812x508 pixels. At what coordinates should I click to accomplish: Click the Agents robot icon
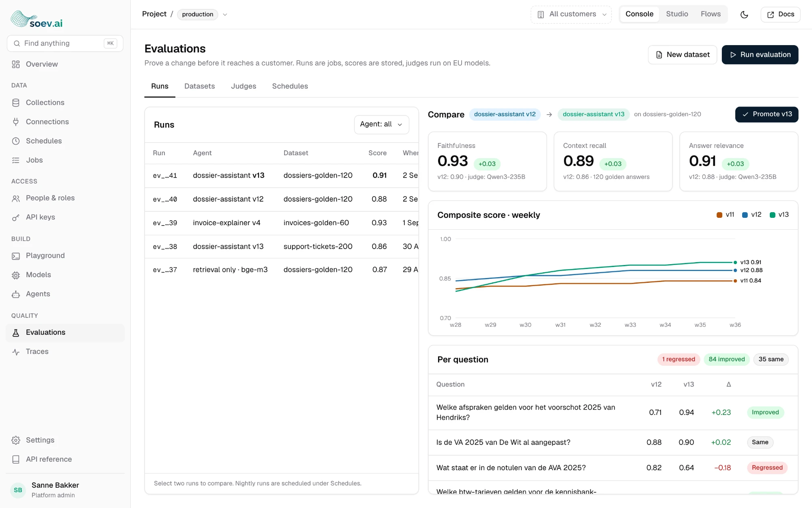[16, 294]
